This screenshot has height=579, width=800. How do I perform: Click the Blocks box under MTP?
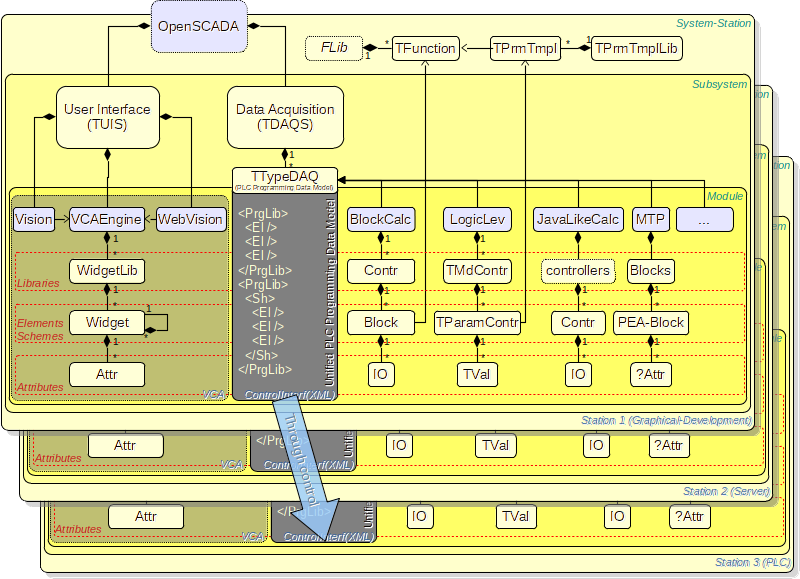tap(651, 270)
